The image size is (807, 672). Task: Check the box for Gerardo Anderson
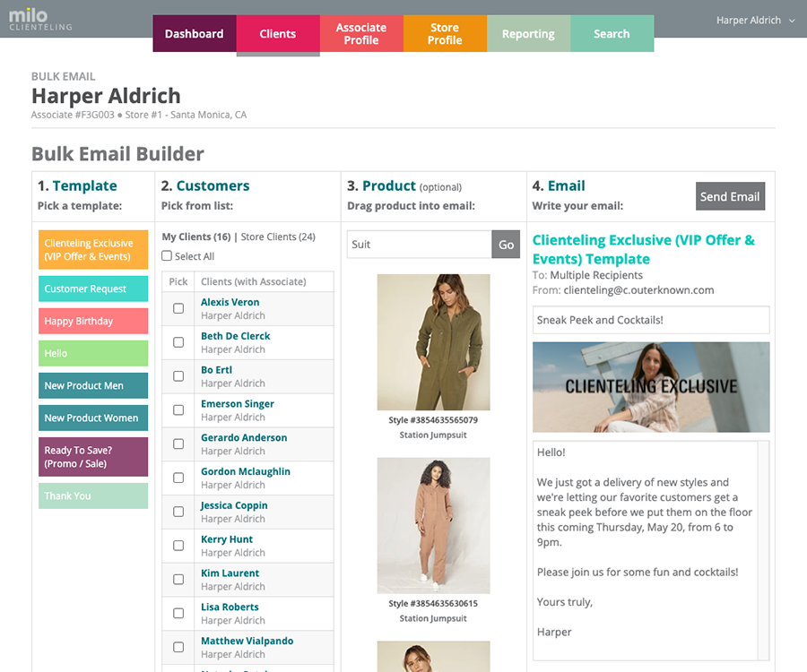tap(178, 444)
